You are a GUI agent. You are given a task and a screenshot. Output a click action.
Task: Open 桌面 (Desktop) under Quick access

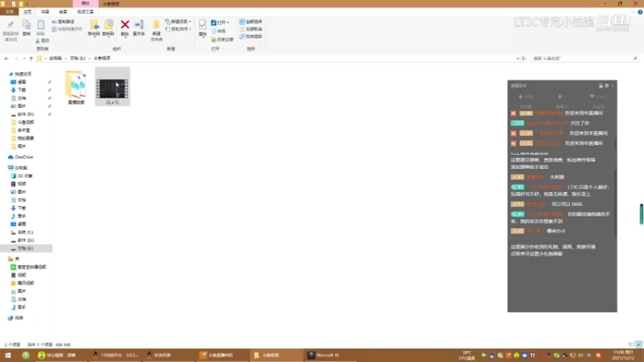(x=22, y=82)
